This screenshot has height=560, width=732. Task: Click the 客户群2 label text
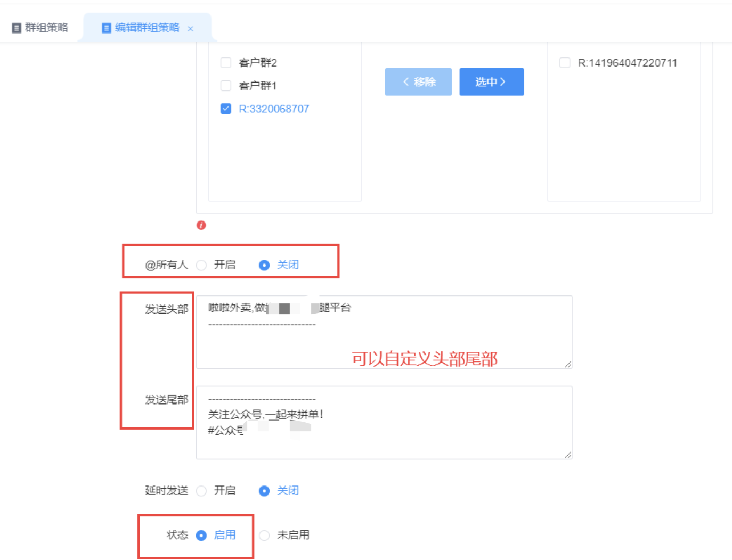click(x=258, y=63)
